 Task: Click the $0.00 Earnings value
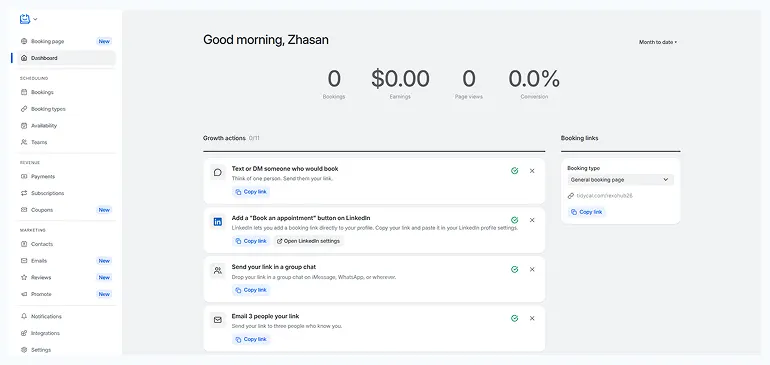point(400,79)
